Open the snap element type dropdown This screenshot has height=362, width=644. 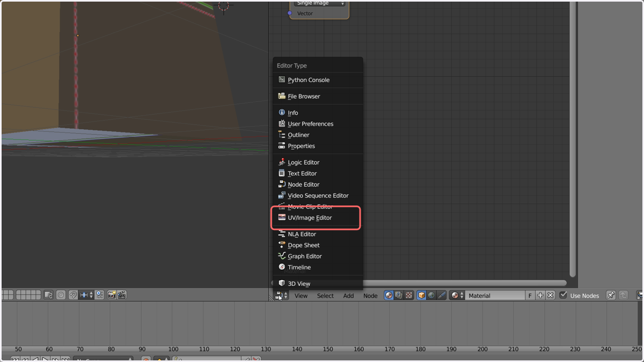(86, 295)
